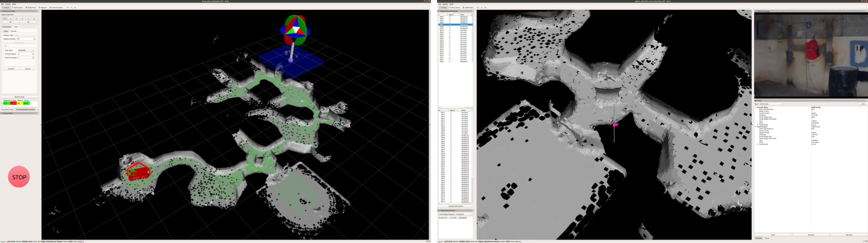The height and width of the screenshot is (243, 868).
Task: Switch to the Commands tab
Action: coord(7,27)
